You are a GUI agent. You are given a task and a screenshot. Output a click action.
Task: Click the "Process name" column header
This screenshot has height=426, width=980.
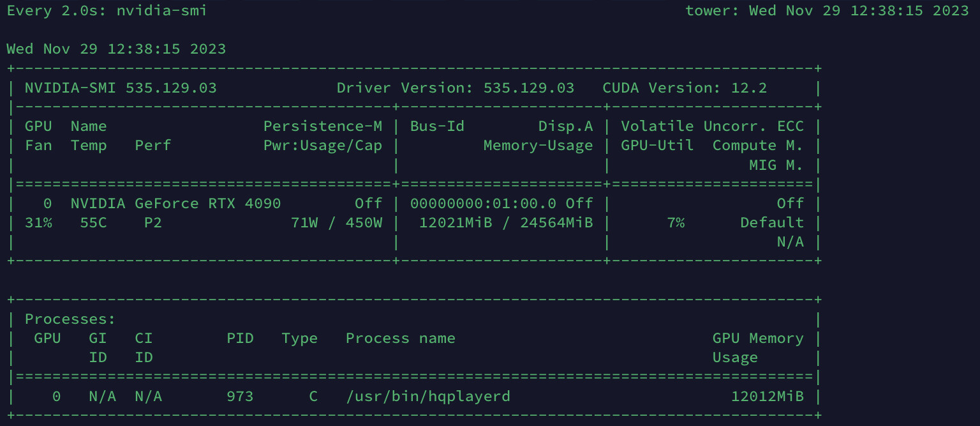pos(401,338)
